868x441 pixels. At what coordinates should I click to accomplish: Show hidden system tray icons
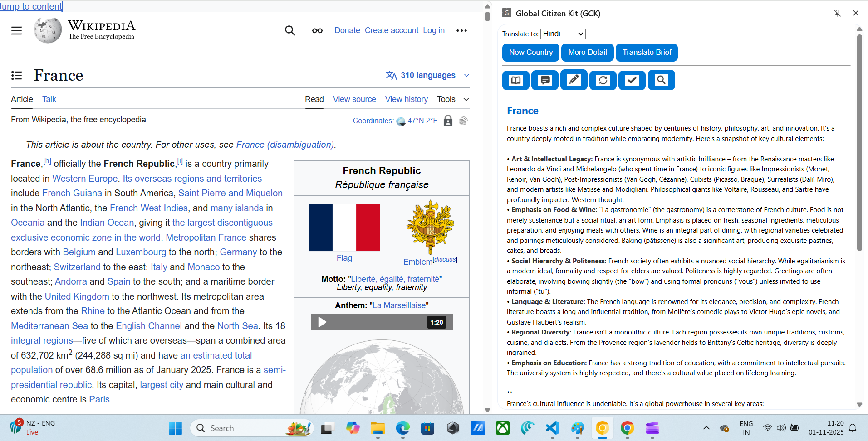tap(706, 428)
